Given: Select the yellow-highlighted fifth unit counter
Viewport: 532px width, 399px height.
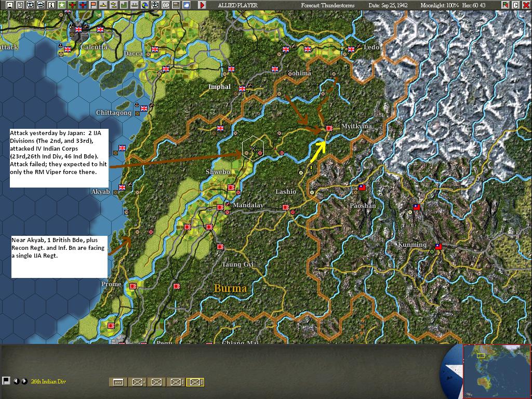Looking at the screenshot, I should [x=195, y=382].
